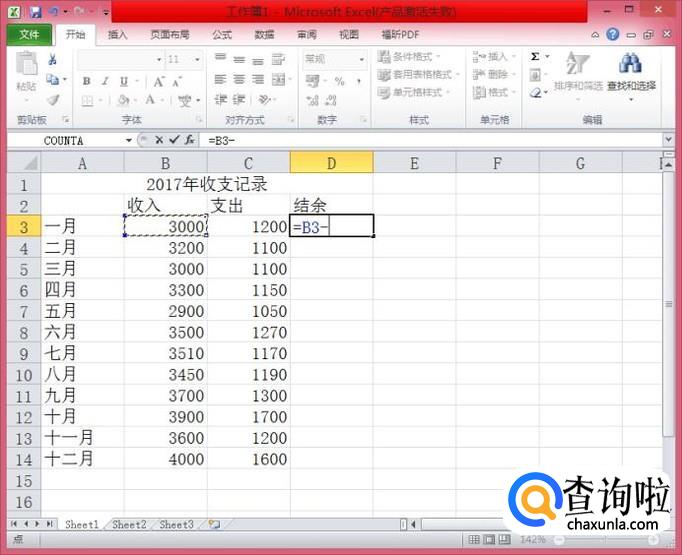Cancel formula entry with X icon
The height and width of the screenshot is (555, 682).
coord(159,140)
